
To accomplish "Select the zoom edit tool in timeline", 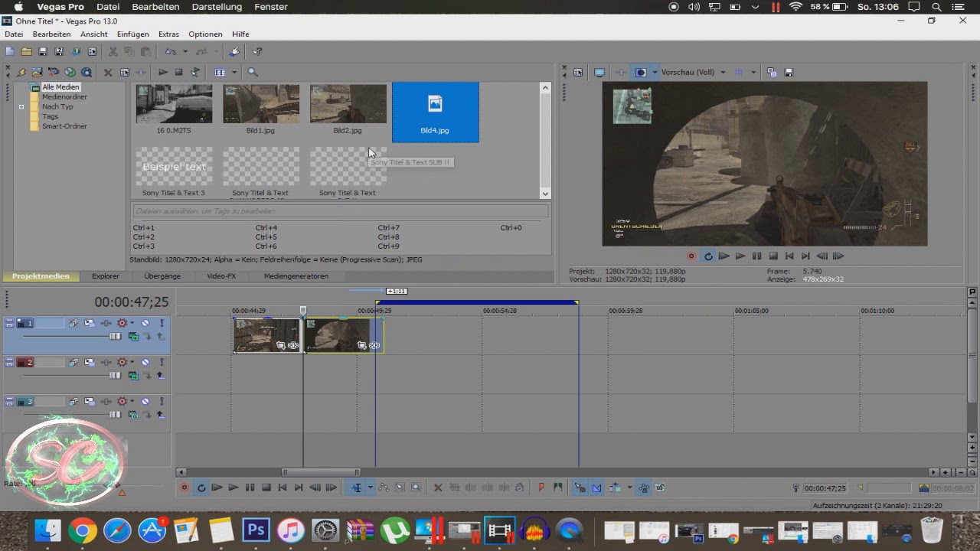I will point(416,487).
